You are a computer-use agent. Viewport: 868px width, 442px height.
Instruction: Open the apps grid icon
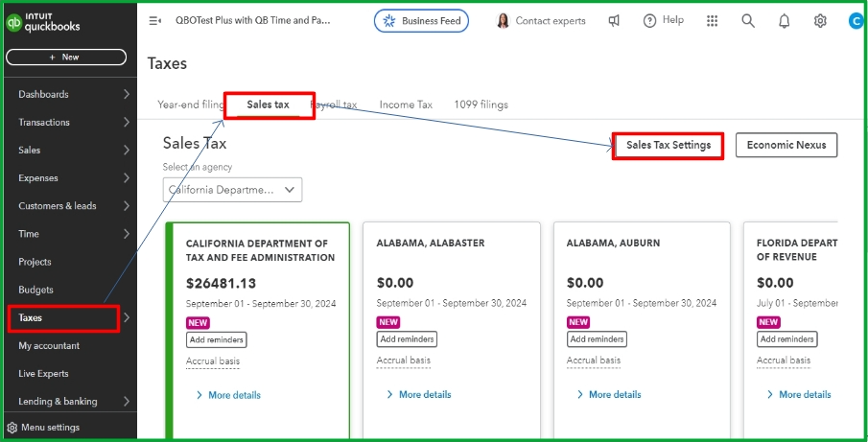point(712,21)
